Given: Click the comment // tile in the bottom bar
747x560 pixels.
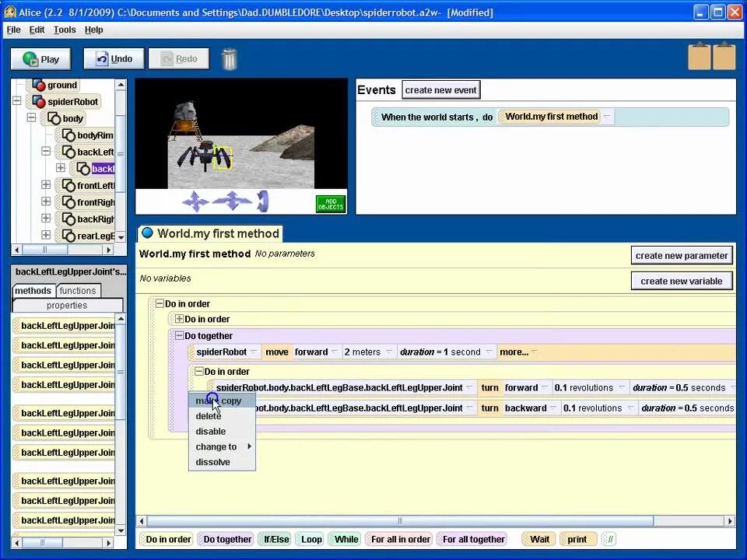Looking at the screenshot, I should click(609, 539).
